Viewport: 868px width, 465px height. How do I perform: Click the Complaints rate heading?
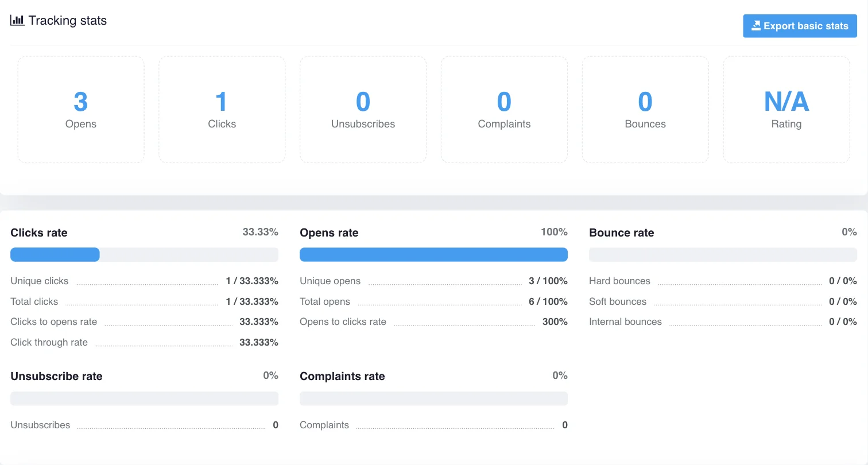point(342,376)
